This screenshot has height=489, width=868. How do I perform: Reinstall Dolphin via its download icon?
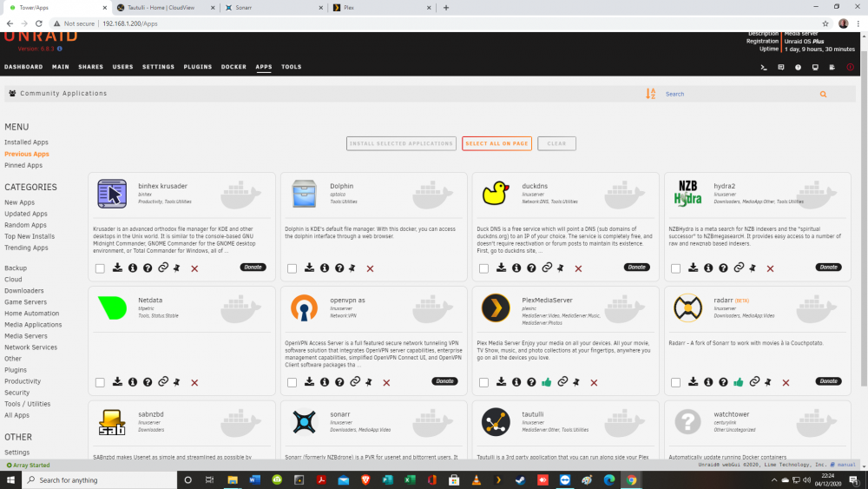click(x=310, y=268)
